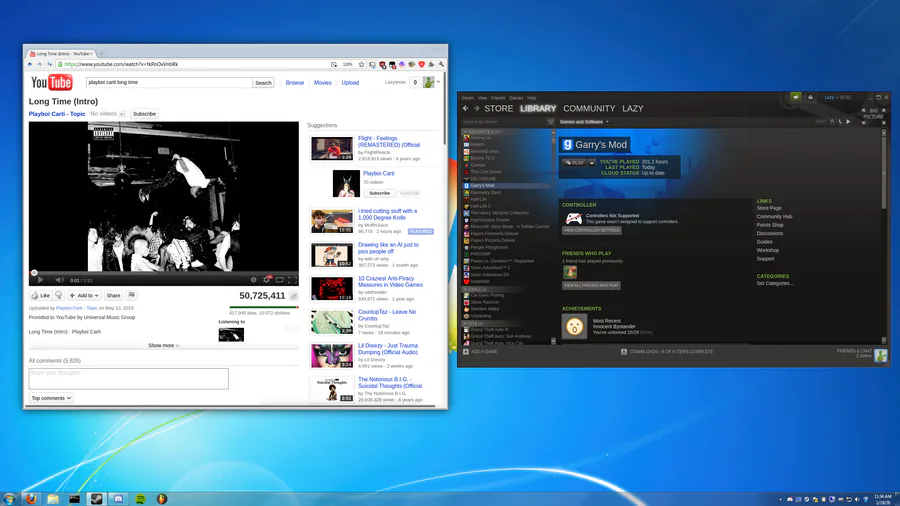Viewport: 900px width, 506px height.
Task: Collapse the FAVORITES category in Steam
Action: coord(465,132)
